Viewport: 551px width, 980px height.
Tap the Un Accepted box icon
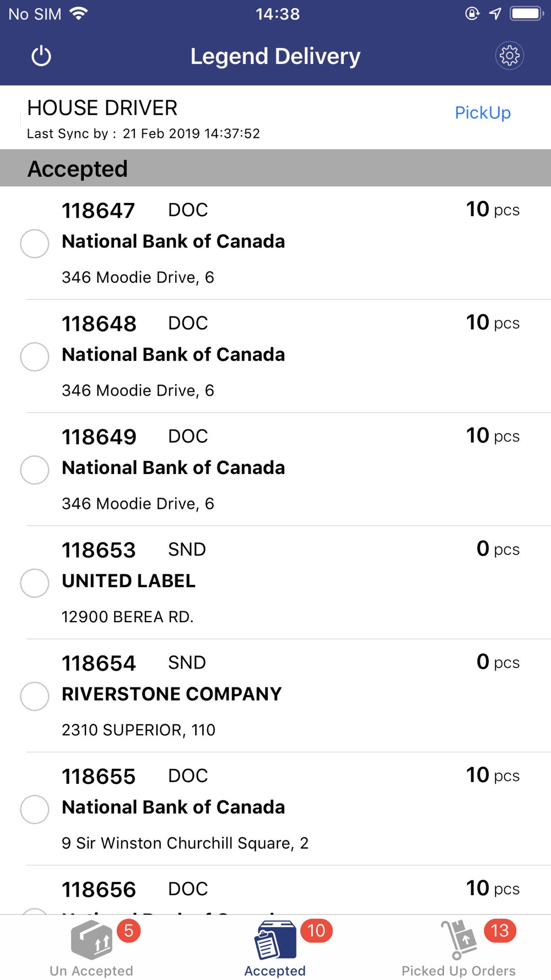[92, 940]
